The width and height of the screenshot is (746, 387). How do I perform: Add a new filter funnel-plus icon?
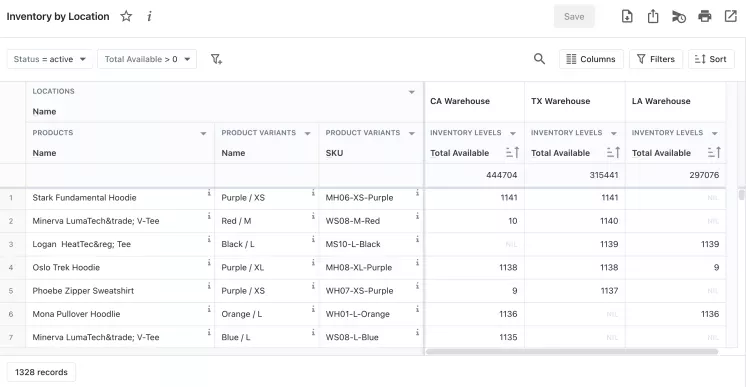coord(216,59)
